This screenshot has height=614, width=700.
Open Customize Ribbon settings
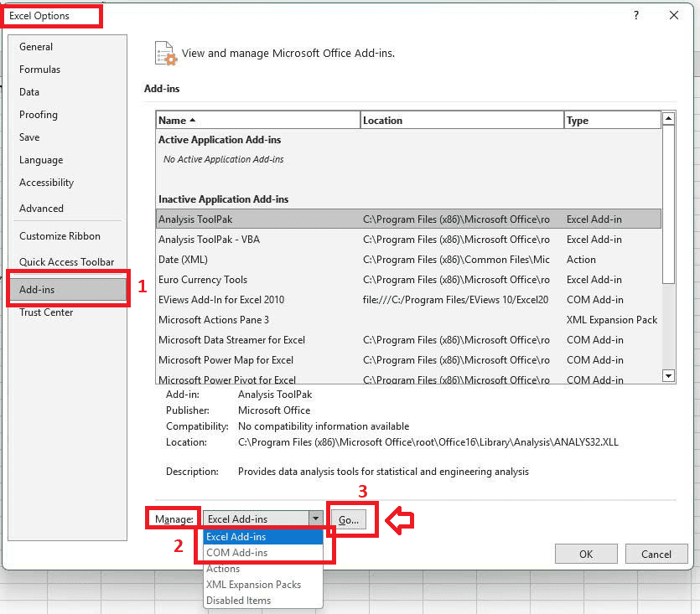(x=60, y=235)
